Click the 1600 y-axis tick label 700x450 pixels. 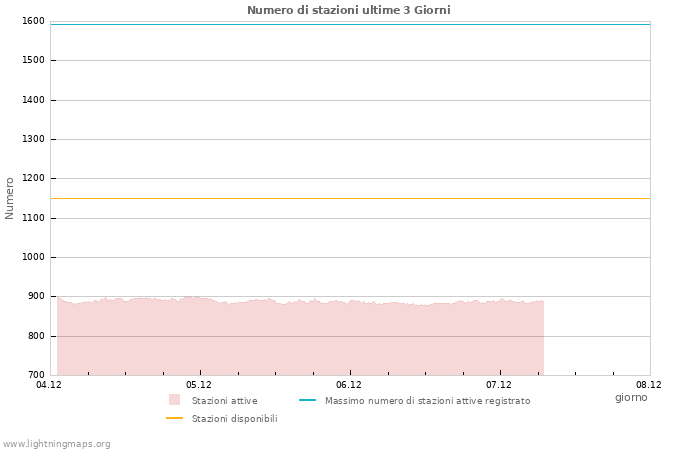(x=33, y=21)
